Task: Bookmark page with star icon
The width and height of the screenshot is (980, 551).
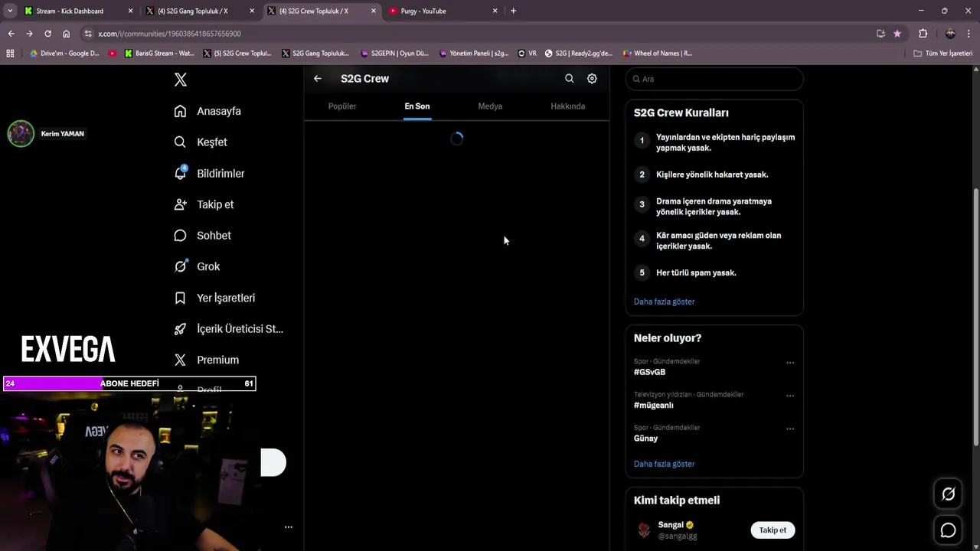Action: [x=897, y=34]
